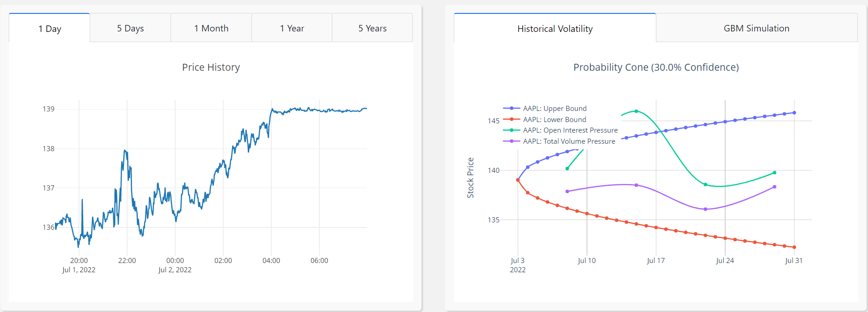This screenshot has width=868, height=312.
Task: Click the blue Upper Bound legend marker
Action: click(x=512, y=108)
